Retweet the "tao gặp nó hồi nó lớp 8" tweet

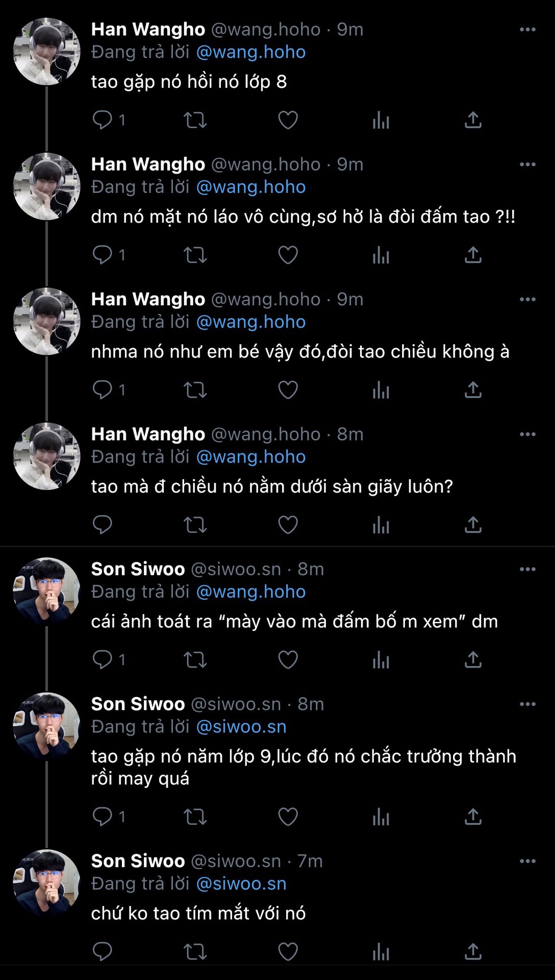[x=195, y=120]
